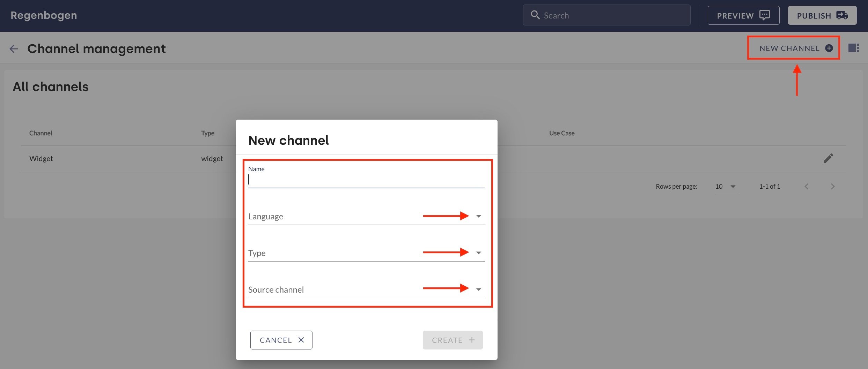The image size is (868, 369).
Task: Open the Type dropdown
Action: [478, 253]
